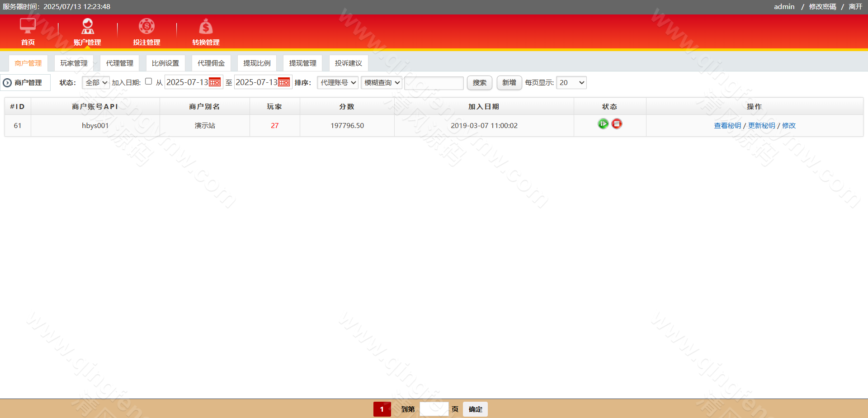868x418 pixels.
Task: Open 投注管理 betting chip icon
Action: point(146,26)
